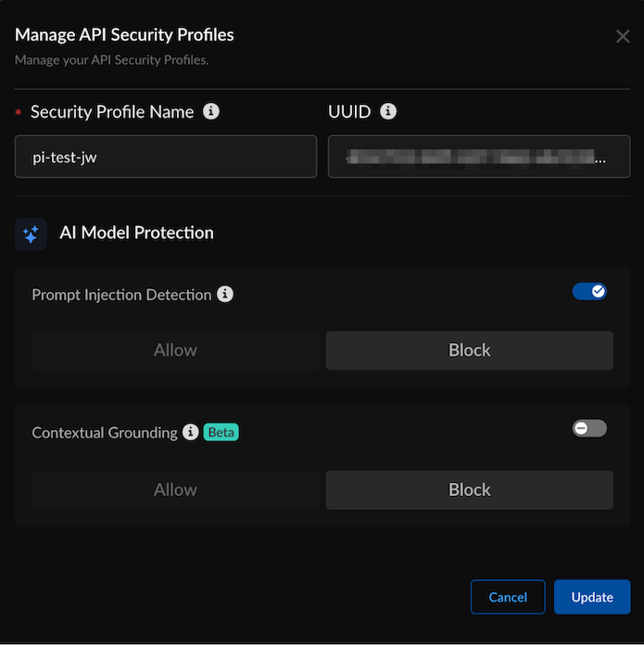
Task: Click the AI Model Protection sparkle icon
Action: [x=31, y=234]
